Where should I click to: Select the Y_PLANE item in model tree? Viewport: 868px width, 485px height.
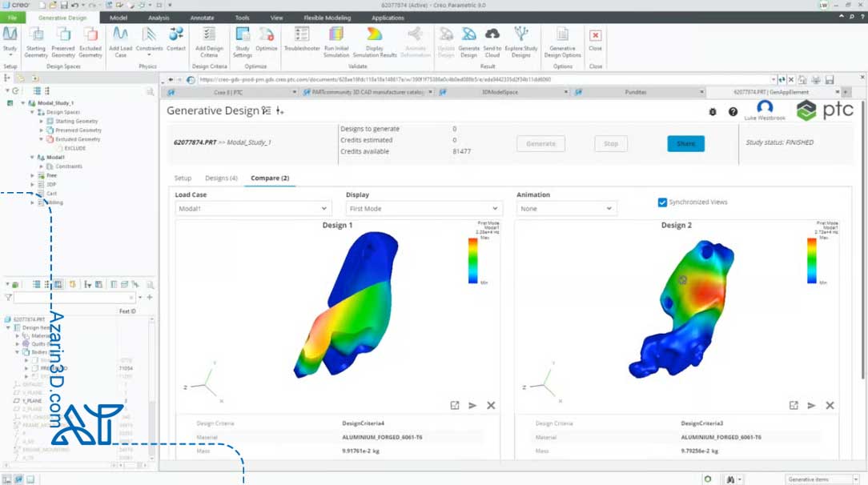pos(33,401)
